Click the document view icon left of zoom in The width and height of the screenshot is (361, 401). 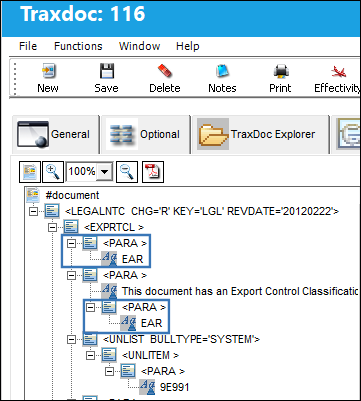click(30, 172)
